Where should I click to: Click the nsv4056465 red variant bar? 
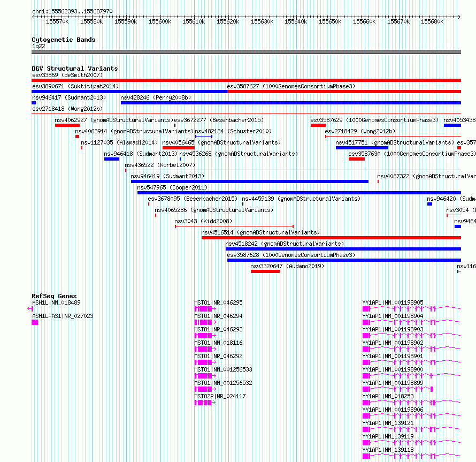(x=179, y=148)
